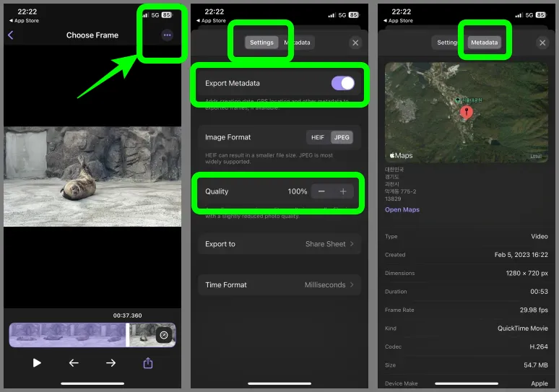Tap the Apple Maps logo

pos(401,155)
